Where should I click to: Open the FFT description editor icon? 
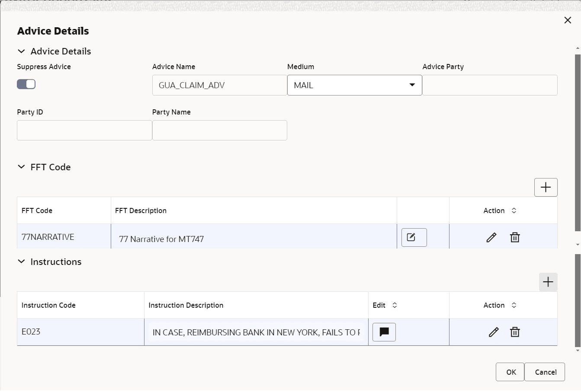click(414, 237)
